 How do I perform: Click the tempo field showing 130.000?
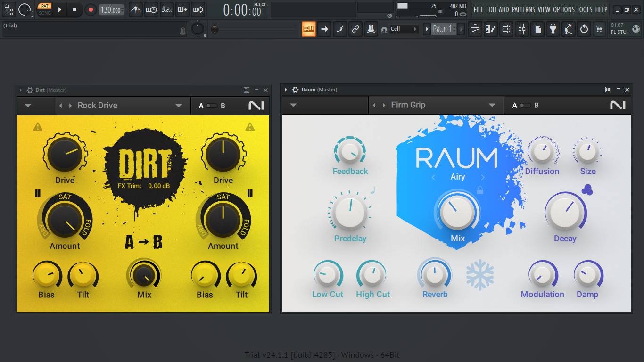[112, 10]
